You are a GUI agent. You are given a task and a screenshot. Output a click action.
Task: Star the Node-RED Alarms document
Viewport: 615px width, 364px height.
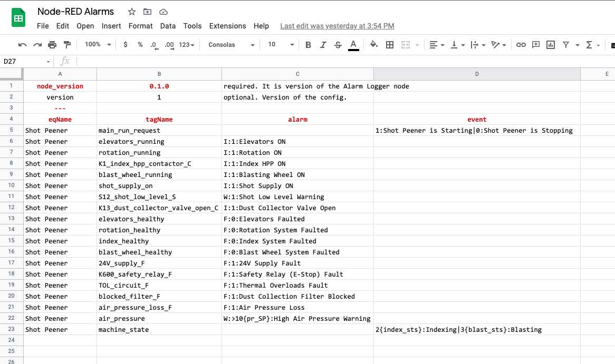point(132,12)
